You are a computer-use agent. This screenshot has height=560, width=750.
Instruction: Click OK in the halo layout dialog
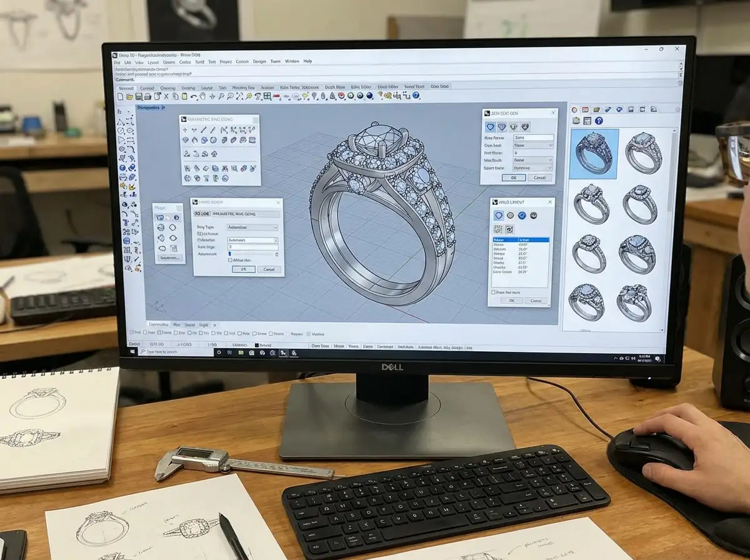[x=511, y=301]
